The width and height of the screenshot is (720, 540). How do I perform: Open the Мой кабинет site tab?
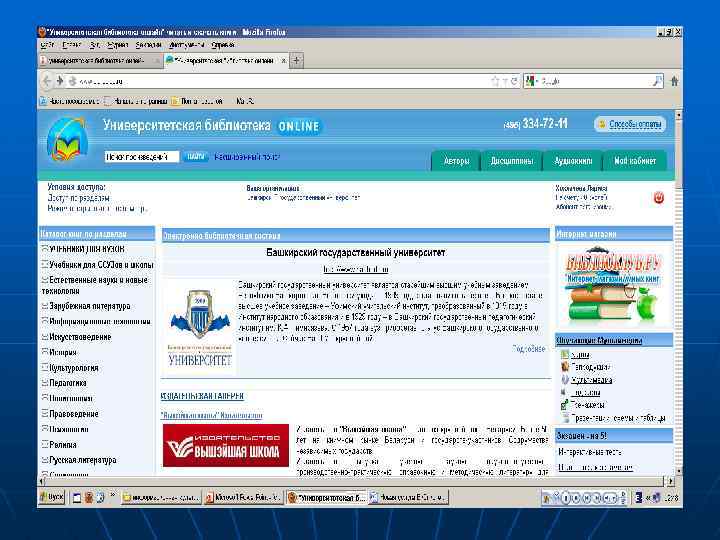pyautogui.click(x=635, y=161)
